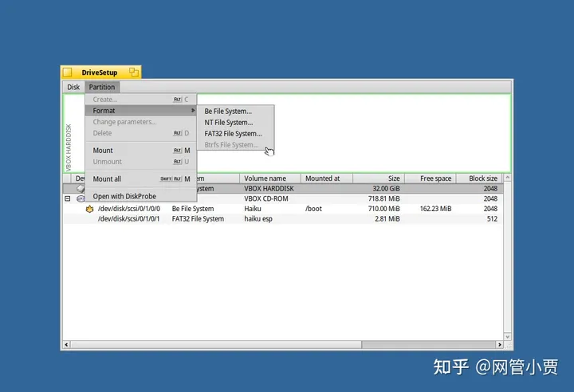This screenshot has width=574, height=392.
Task: Select the haiku esp FAT32 partition row
Action: (283, 219)
